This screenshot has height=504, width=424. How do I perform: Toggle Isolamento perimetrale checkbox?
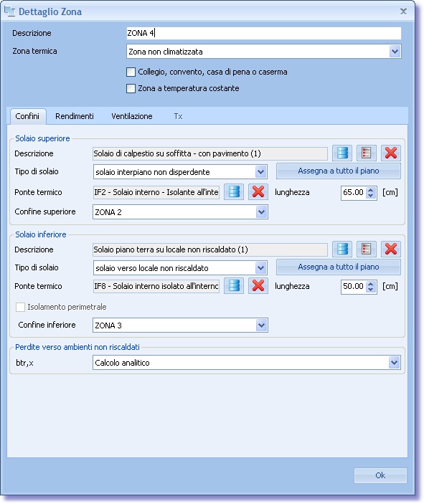(20, 307)
